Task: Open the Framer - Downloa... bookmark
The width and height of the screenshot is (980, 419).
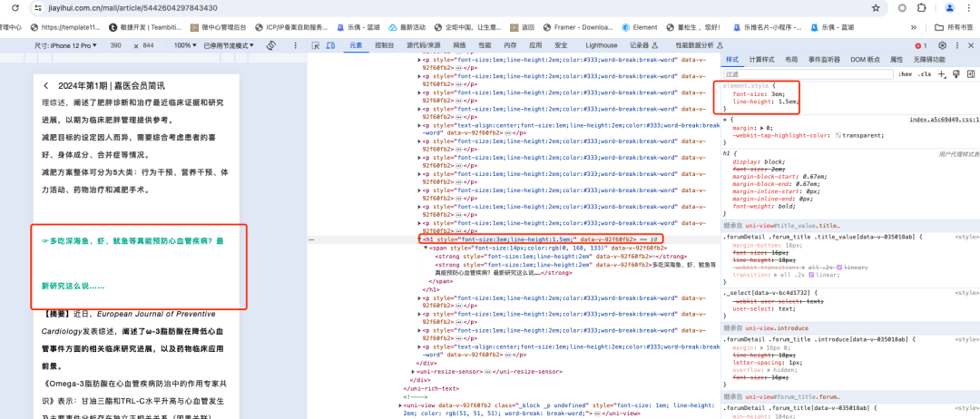Action: [x=577, y=27]
